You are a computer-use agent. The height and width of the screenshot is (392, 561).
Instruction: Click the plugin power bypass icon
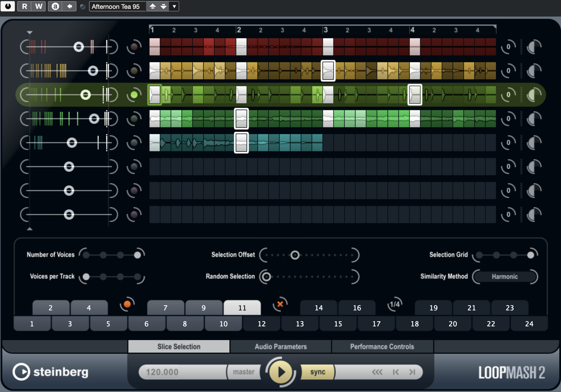(x=8, y=6)
